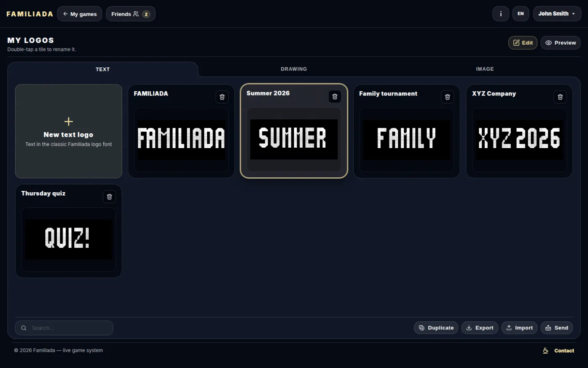Import a logo file
The height and width of the screenshot is (368, 588).
[519, 328]
